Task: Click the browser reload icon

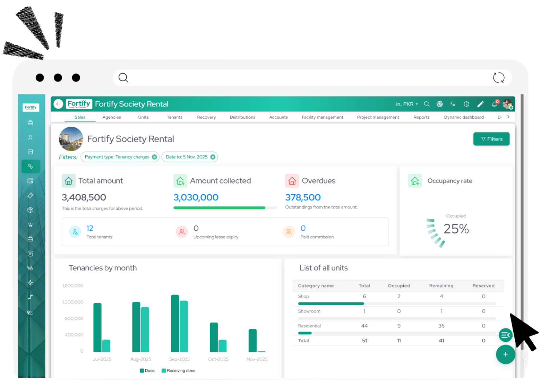Action: [x=498, y=78]
